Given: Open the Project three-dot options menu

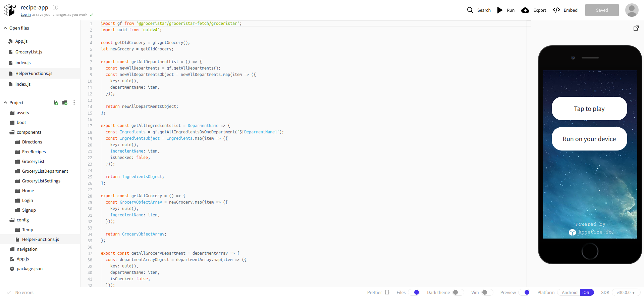Looking at the screenshot, I should [74, 102].
